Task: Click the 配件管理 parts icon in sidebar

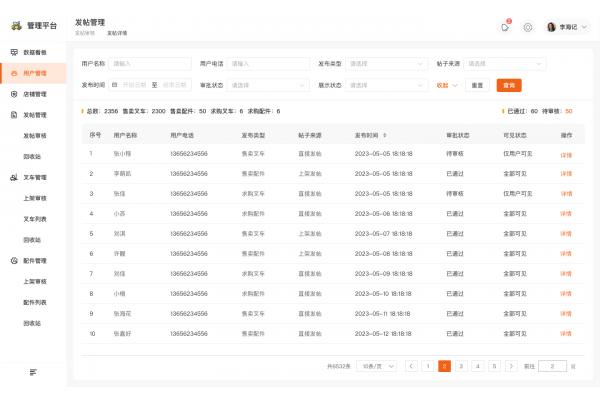Action: (x=14, y=260)
